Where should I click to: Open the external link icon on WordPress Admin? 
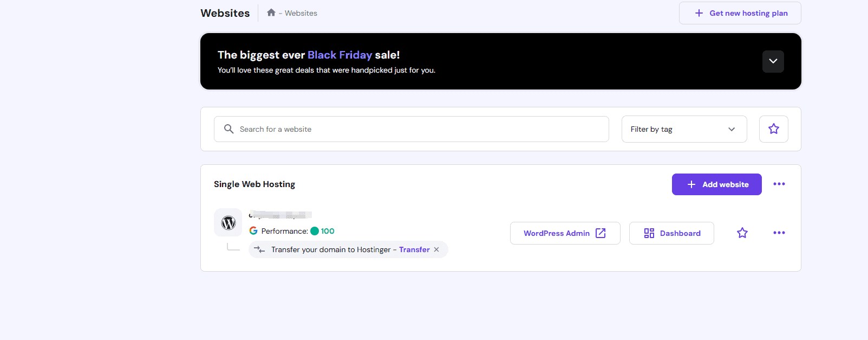point(601,233)
